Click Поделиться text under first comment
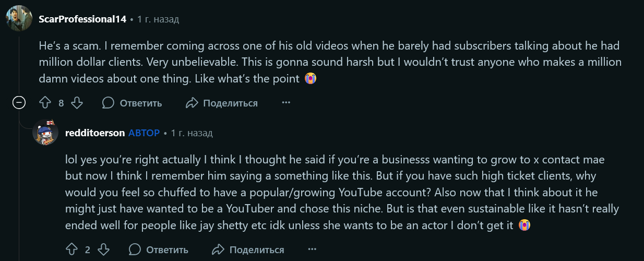 click(230, 103)
